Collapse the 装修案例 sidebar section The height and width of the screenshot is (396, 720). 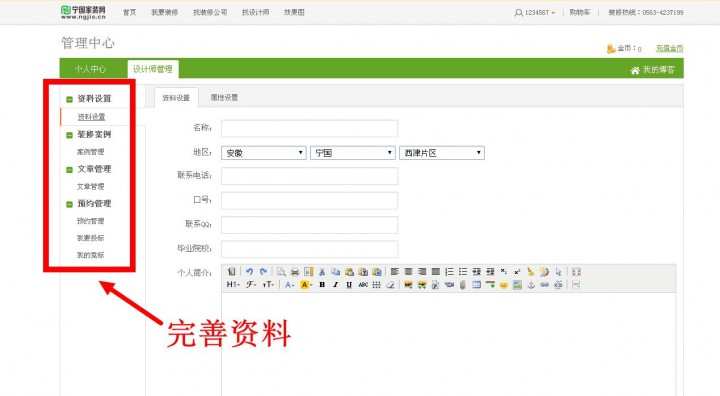tap(69, 135)
